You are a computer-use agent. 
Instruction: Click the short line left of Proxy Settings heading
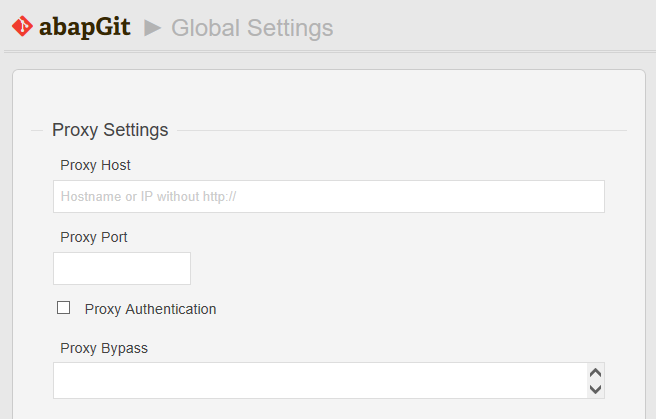pyautogui.click(x=37, y=130)
